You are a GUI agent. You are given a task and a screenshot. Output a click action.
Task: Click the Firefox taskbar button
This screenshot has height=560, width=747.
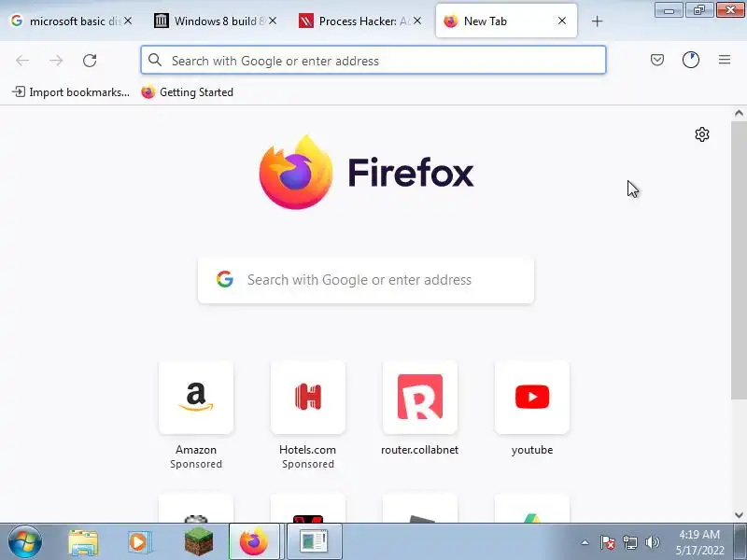click(x=254, y=542)
